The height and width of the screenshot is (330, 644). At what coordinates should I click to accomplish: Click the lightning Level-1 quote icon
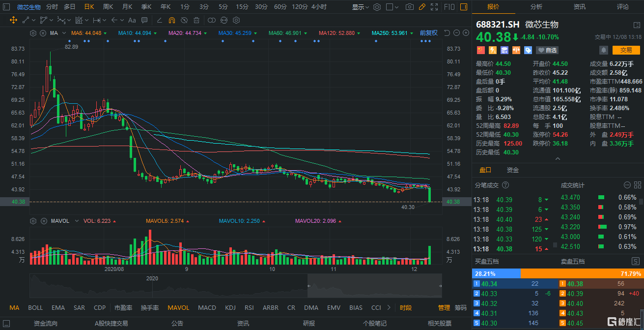point(492,50)
